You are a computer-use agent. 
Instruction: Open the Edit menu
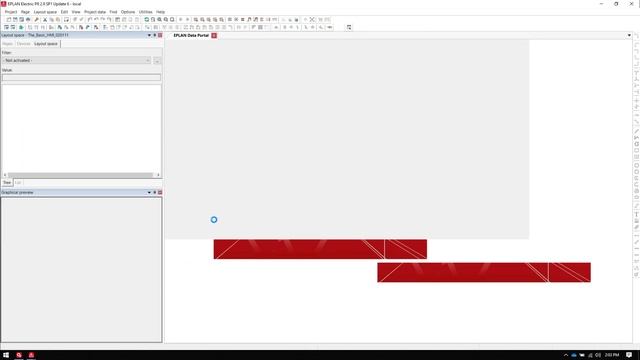64,12
